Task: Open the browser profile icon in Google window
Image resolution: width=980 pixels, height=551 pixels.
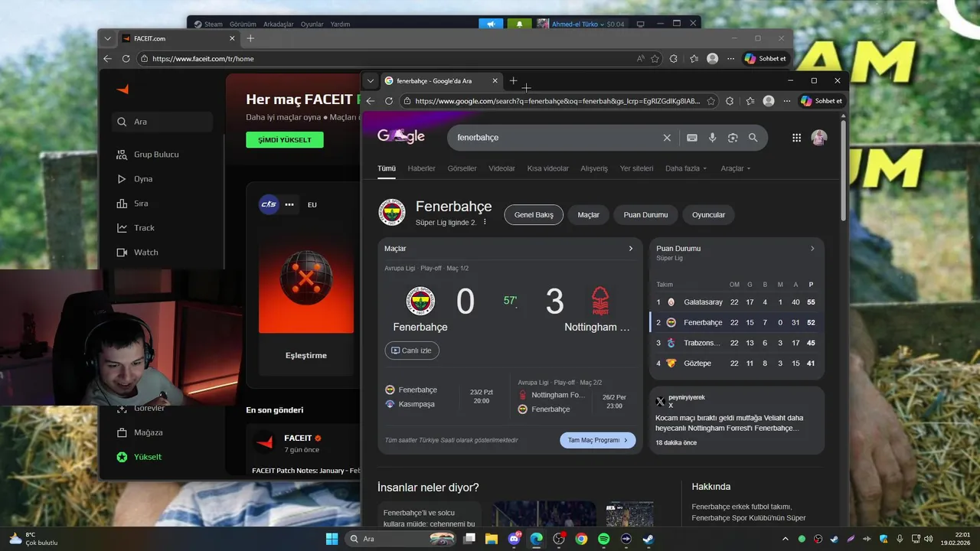Action: click(769, 101)
